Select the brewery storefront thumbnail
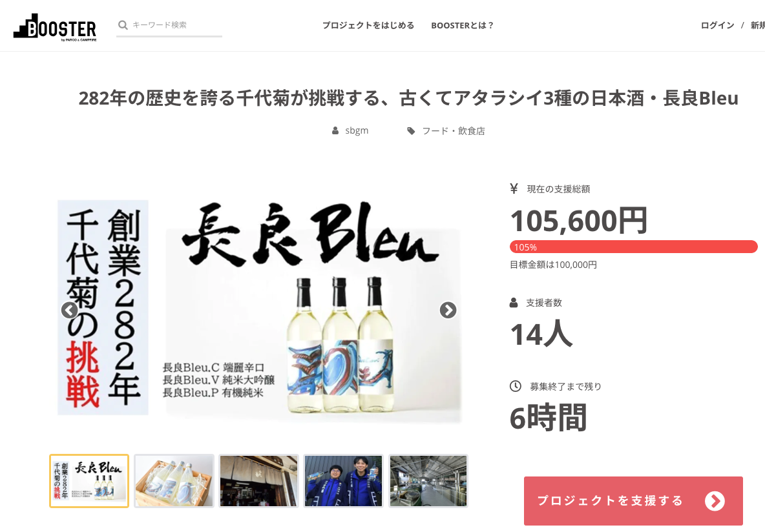Image resolution: width=765 pixels, height=532 pixels. [x=258, y=481]
